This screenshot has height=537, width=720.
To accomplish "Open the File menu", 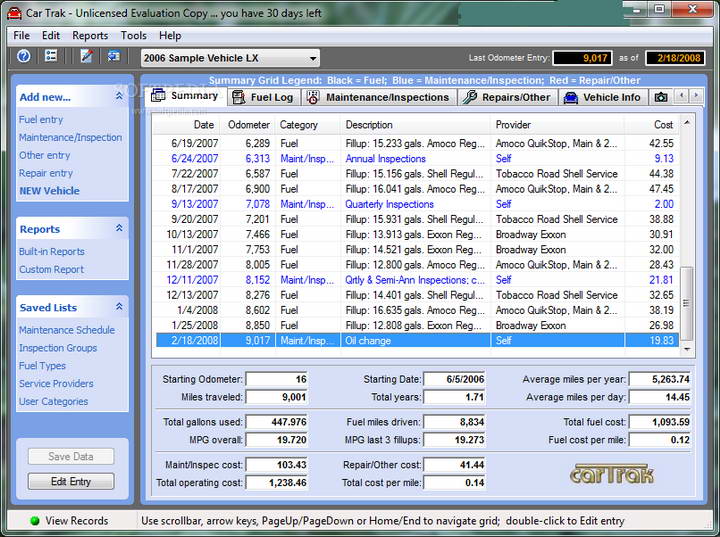I will tap(22, 35).
